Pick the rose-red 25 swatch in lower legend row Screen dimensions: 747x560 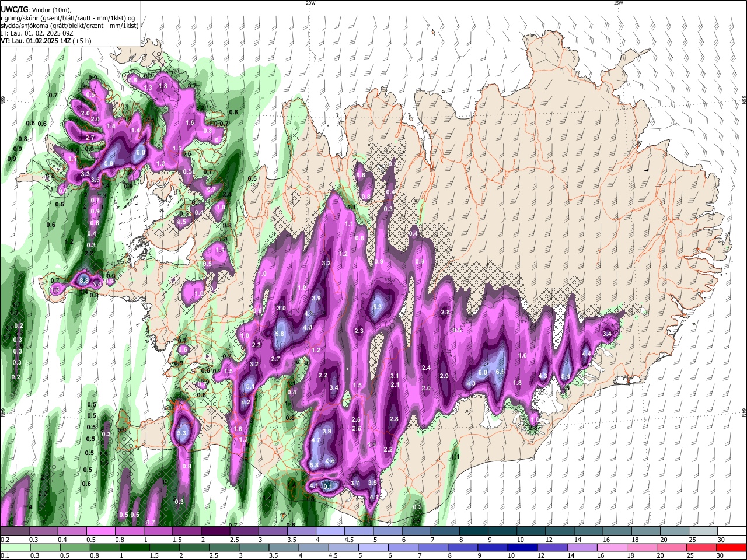[x=702, y=547]
